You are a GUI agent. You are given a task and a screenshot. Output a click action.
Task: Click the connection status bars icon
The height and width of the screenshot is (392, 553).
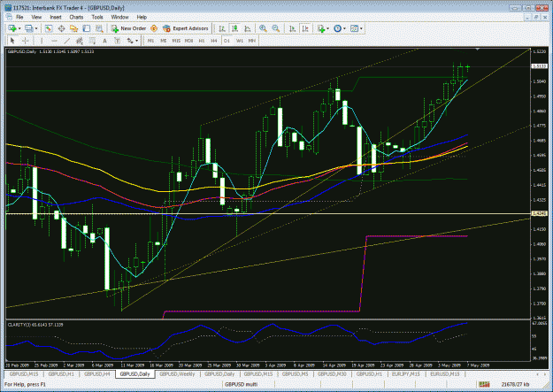[x=484, y=384]
